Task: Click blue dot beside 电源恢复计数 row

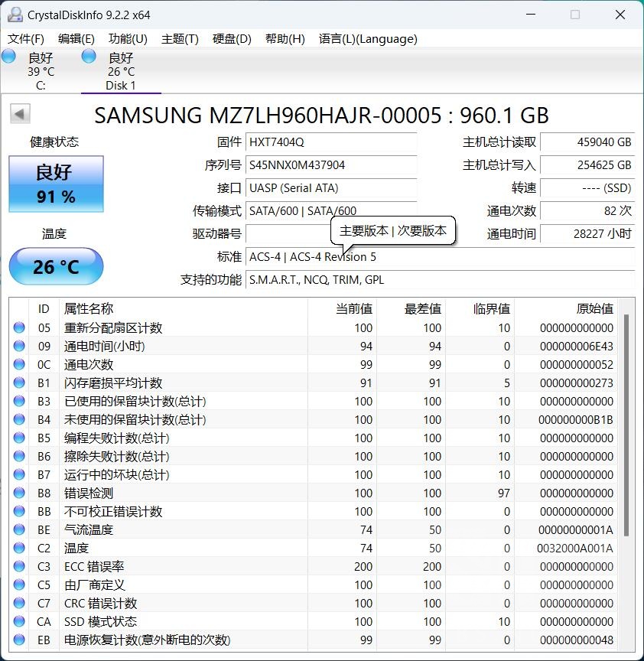Action: click(19, 640)
